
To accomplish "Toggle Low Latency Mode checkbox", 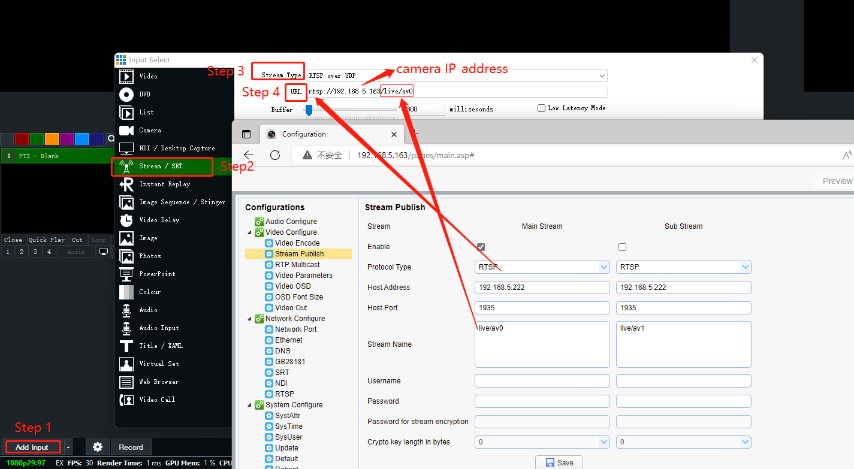I will point(541,108).
